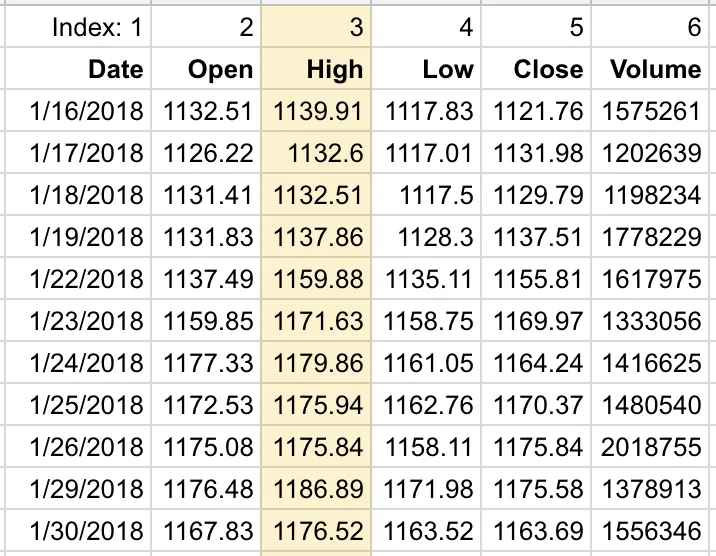Click the Volume column header cell
This screenshot has width=716, height=556.
click(x=655, y=69)
